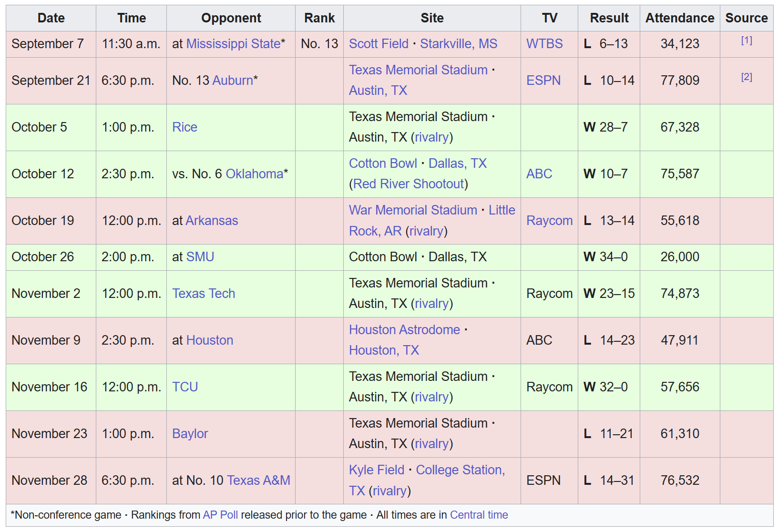Follow the Oklahoma opponent link
Screen dimensions: 778x532
click(254, 174)
